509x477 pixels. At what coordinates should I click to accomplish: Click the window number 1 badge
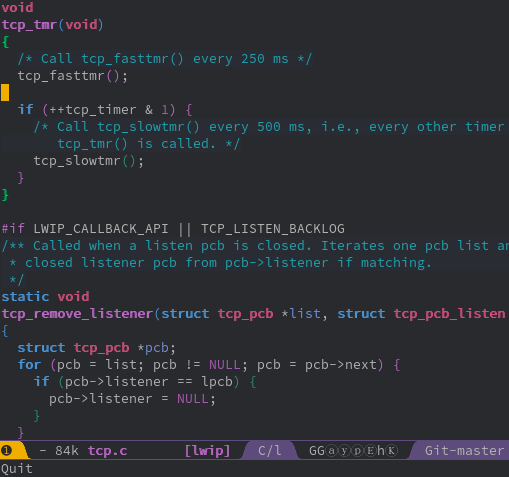tap(6, 451)
